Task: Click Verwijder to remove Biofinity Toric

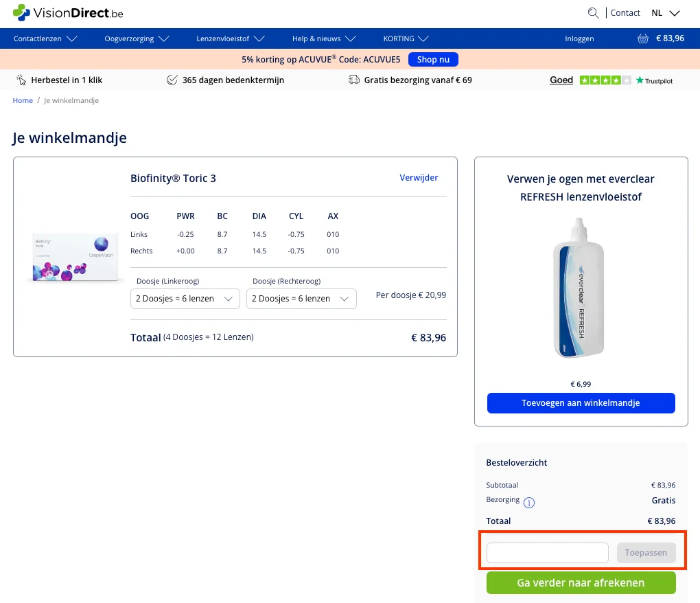Action: [419, 177]
